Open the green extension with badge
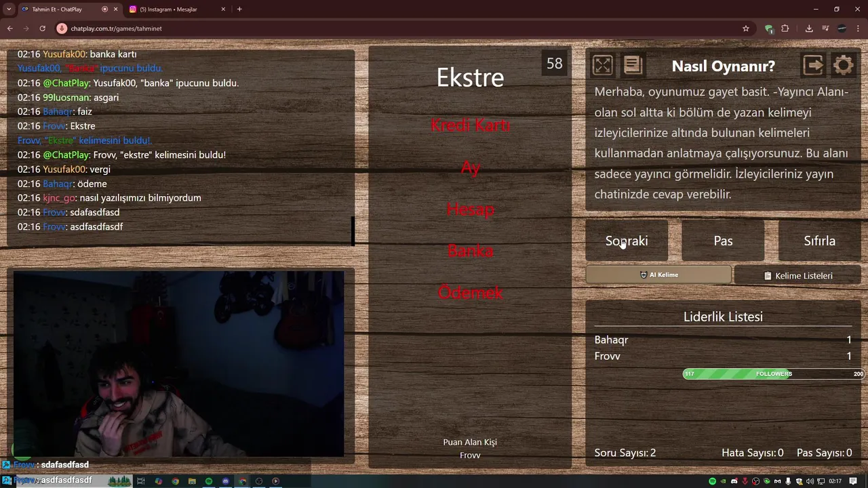868x488 pixels. pos(769,28)
